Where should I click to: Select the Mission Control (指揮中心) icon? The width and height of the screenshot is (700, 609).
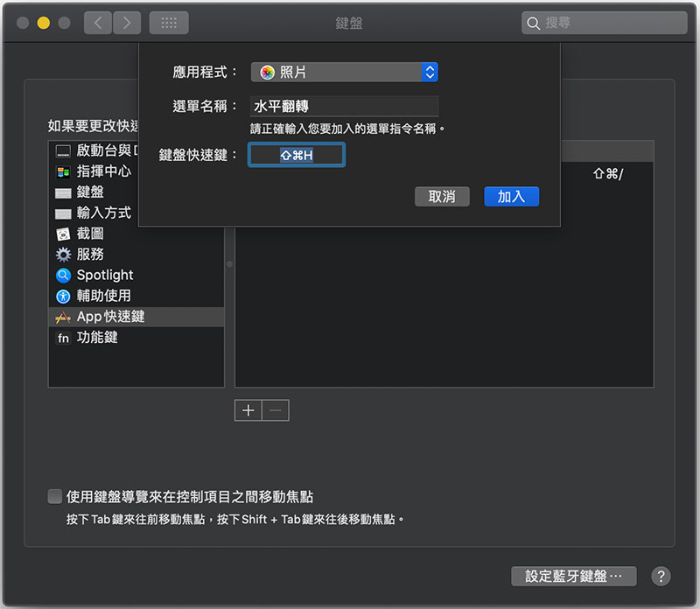63,171
